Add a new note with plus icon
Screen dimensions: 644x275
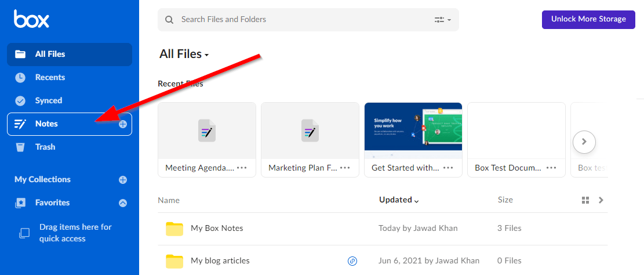(123, 124)
